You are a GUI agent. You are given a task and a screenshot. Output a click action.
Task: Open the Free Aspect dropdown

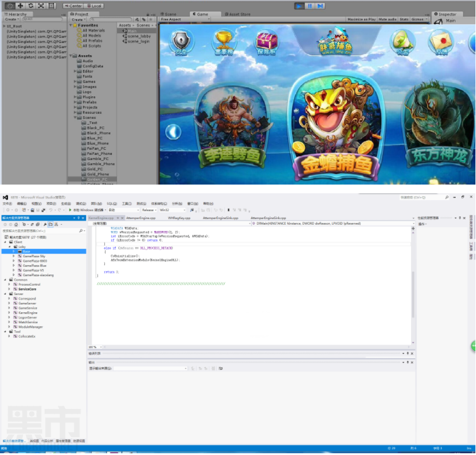(x=185, y=19)
